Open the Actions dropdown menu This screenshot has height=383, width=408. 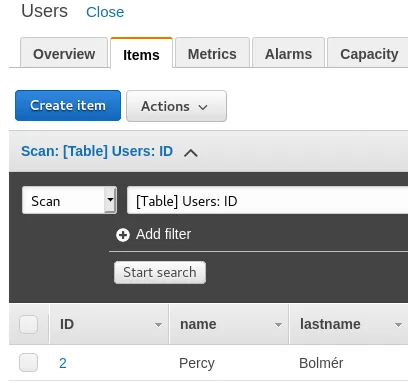(176, 106)
